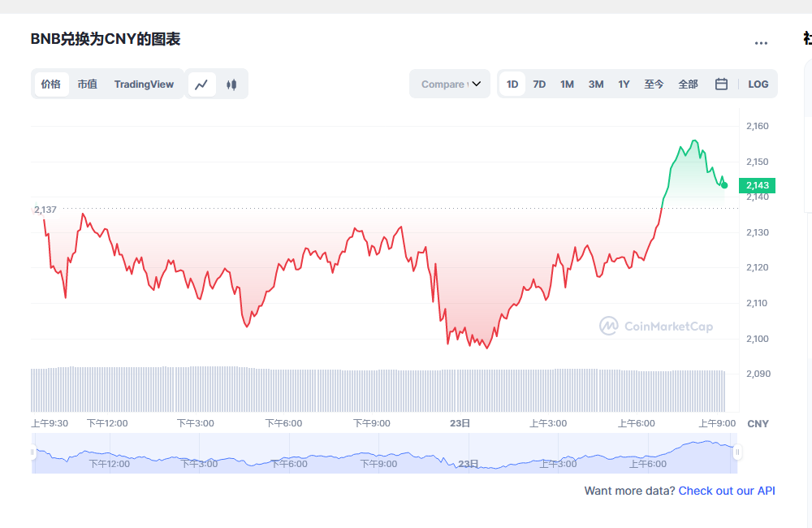Select the 价格 tab
Image resolution: width=812 pixels, height=528 pixels.
click(51, 84)
